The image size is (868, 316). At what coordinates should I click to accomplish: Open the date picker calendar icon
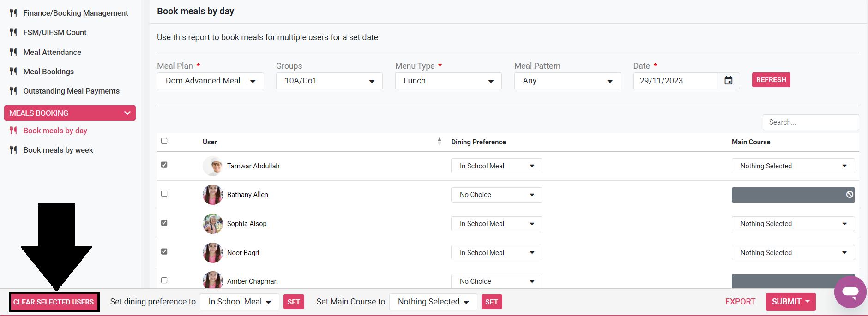tap(728, 81)
